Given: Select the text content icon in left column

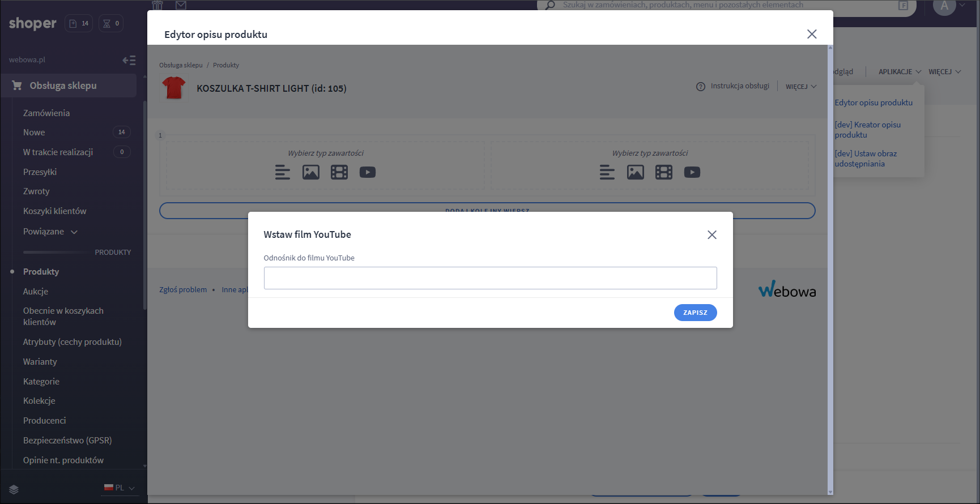Looking at the screenshot, I should point(282,172).
